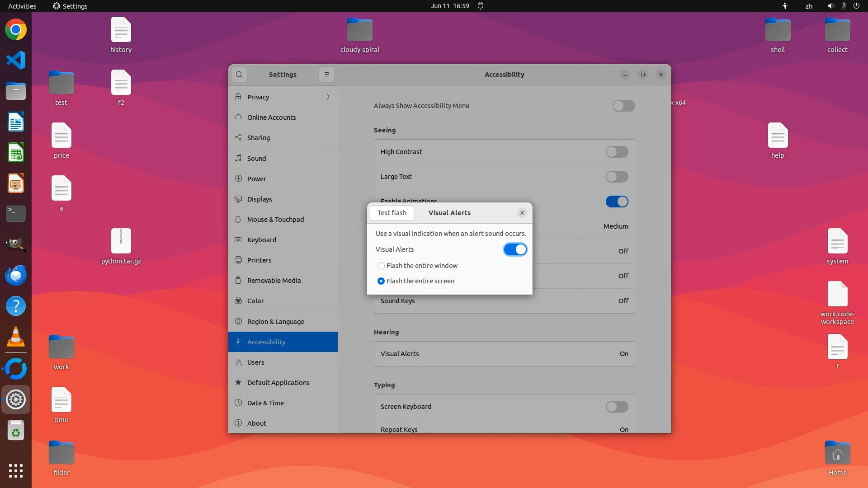Open the zh input language dropdown

[809, 6]
